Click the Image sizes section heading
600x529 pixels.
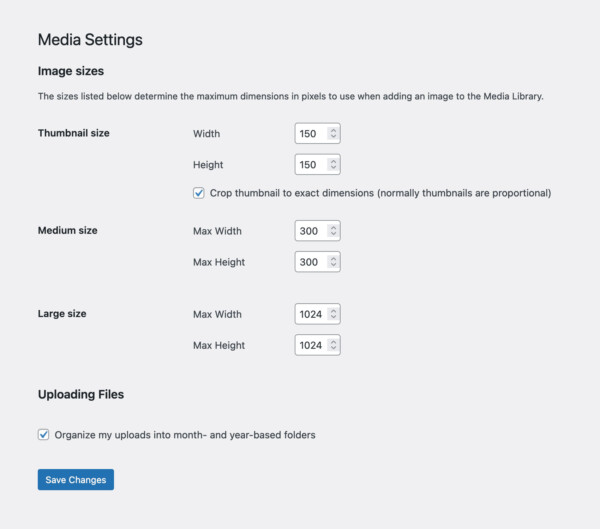click(71, 71)
